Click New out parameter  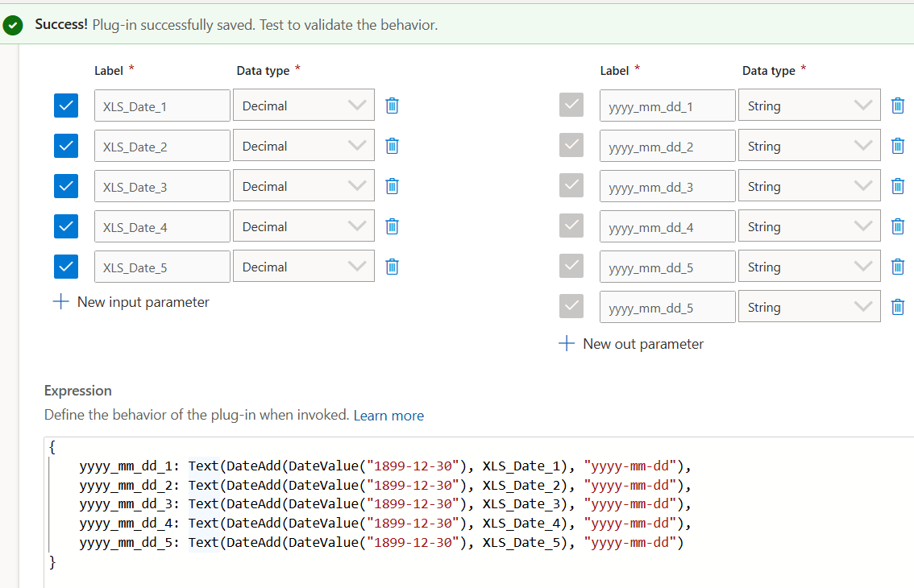click(x=632, y=344)
